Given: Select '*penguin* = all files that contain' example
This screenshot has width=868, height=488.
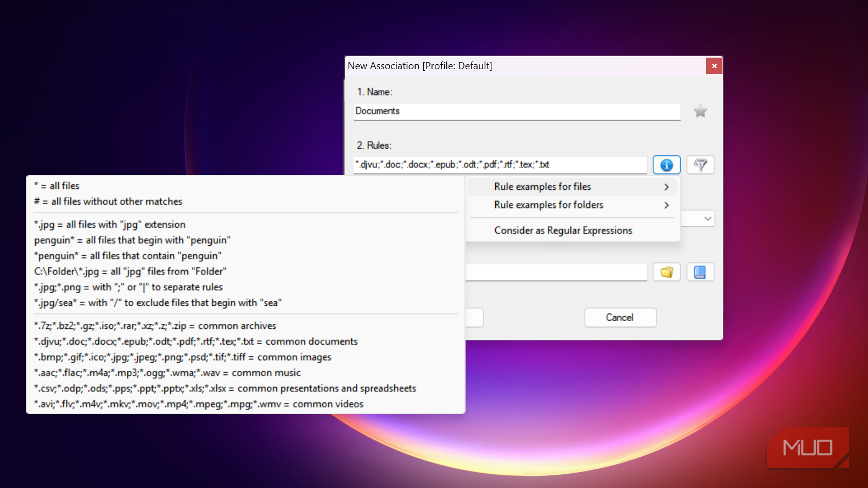Looking at the screenshot, I should coord(245,256).
